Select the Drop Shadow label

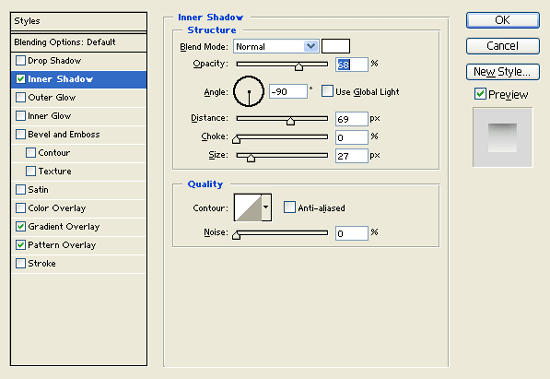pyautogui.click(x=54, y=61)
